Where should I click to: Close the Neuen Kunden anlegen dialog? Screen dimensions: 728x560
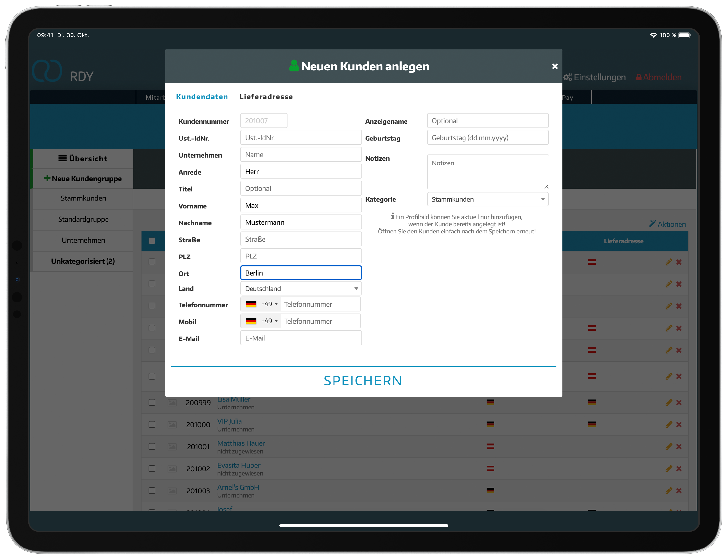click(555, 66)
